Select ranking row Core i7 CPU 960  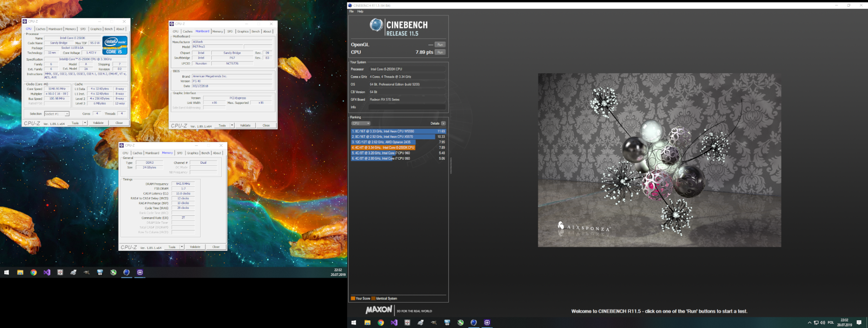pos(398,153)
